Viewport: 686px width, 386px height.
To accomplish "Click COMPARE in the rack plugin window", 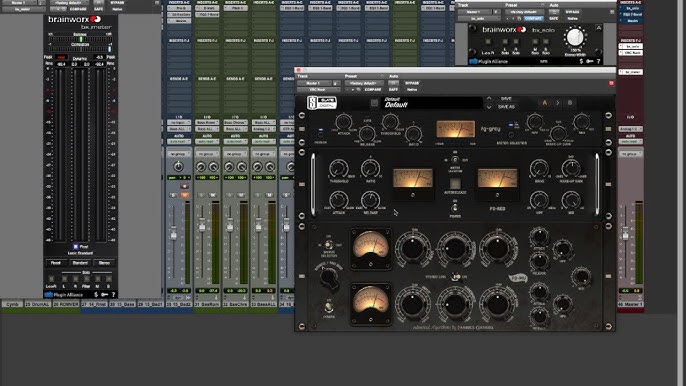I will pyautogui.click(x=373, y=90).
